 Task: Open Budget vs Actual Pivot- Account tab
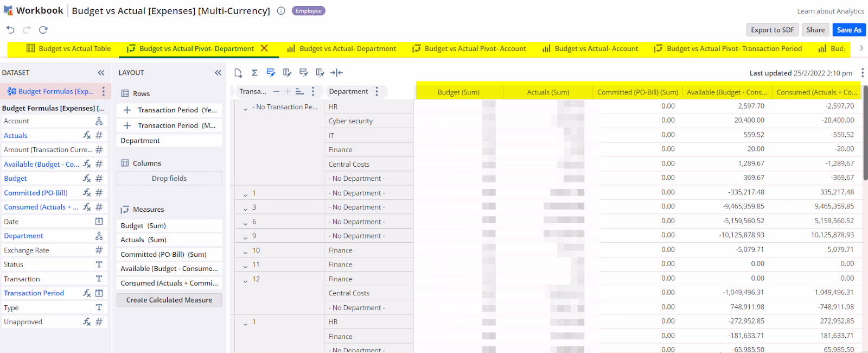pos(469,48)
